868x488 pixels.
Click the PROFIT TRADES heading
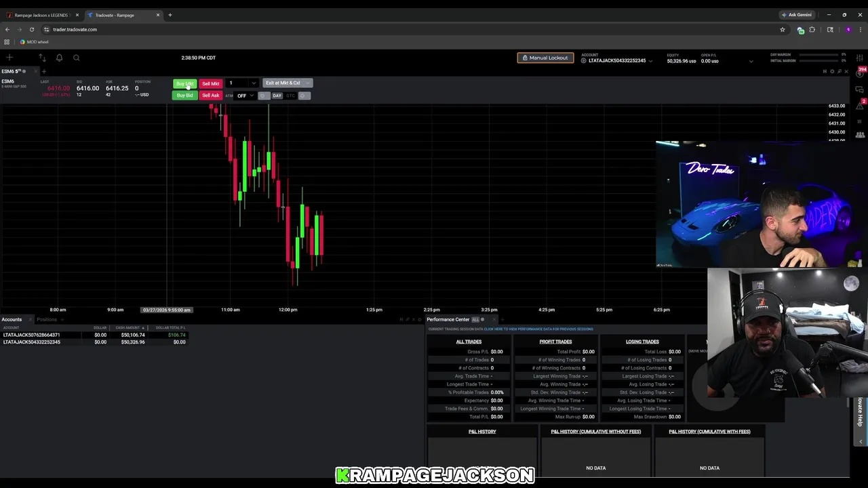(555, 342)
